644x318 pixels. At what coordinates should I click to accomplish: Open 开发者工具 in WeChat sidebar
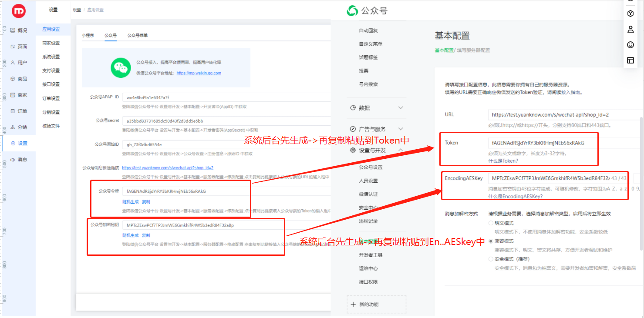click(x=371, y=255)
